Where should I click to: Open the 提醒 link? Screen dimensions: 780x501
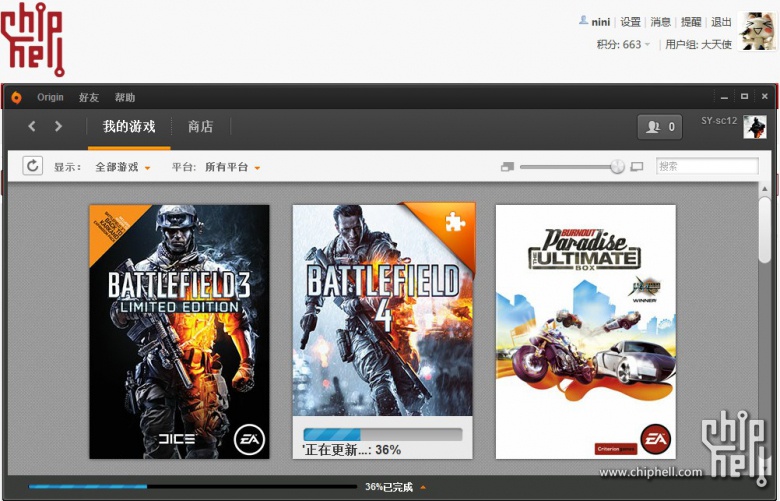pos(691,22)
